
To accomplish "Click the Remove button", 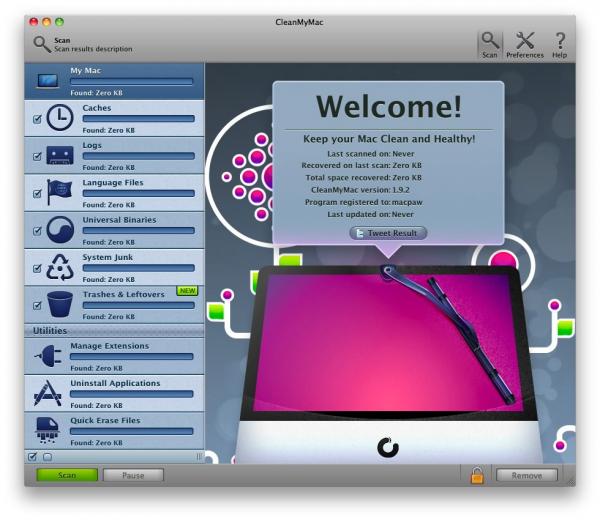I will [527, 475].
